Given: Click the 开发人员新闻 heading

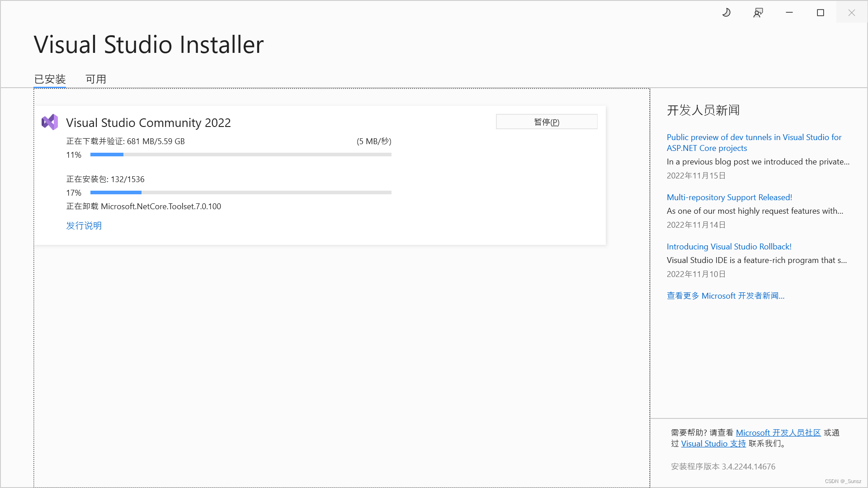Looking at the screenshot, I should [x=703, y=110].
